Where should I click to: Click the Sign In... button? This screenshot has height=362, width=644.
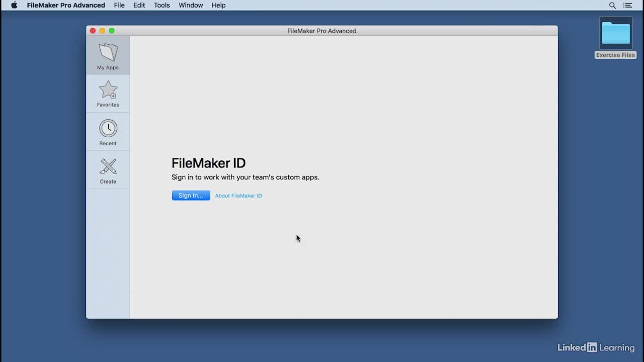pos(191,196)
